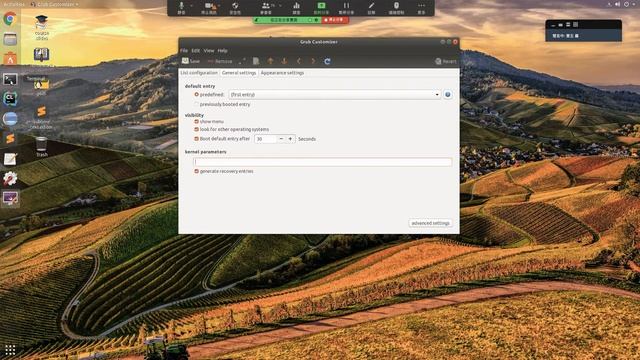Click the orange right chevron in toolbar
Screen dimensions: 640x360
pyautogui.click(x=313, y=61)
